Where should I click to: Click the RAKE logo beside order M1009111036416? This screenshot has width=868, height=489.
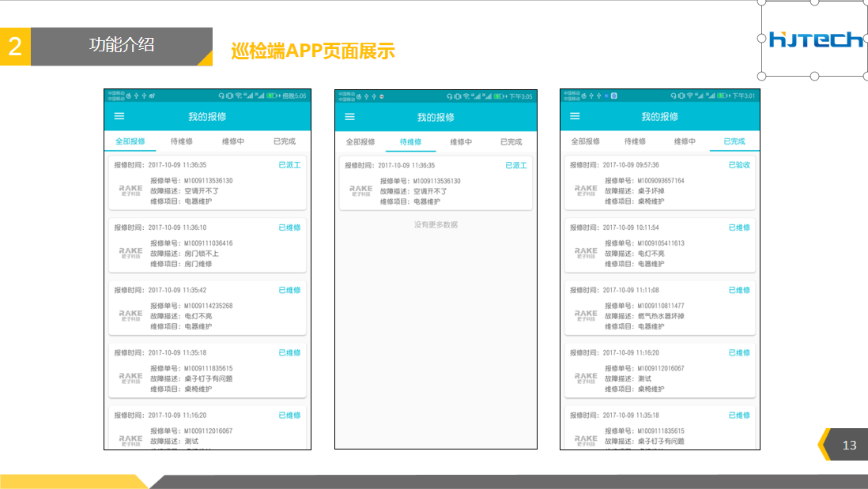(130, 253)
